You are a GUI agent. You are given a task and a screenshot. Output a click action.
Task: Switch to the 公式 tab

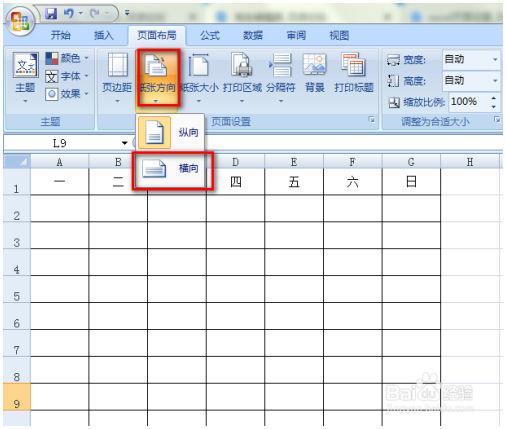210,35
